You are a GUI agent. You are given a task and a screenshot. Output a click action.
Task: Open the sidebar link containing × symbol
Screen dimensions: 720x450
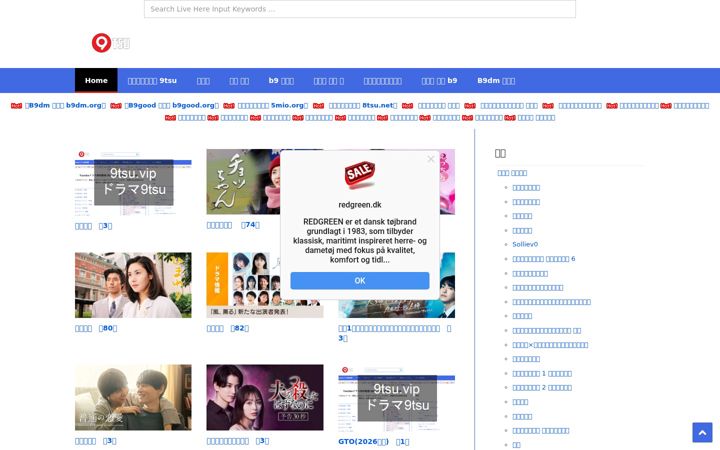tap(550, 345)
